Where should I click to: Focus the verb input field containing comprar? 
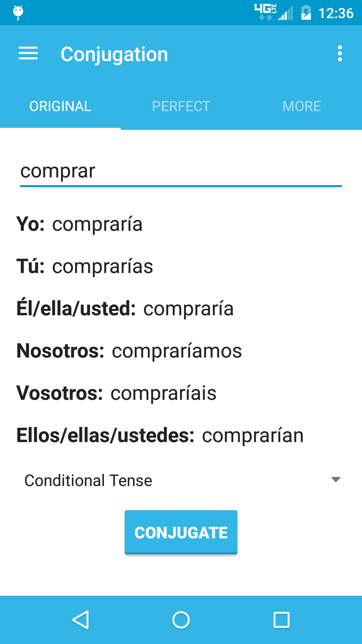[x=181, y=171]
